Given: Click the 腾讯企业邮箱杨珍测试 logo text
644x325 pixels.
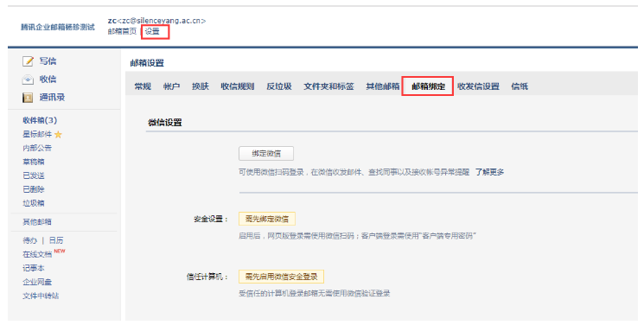Looking at the screenshot, I should pos(58,27).
